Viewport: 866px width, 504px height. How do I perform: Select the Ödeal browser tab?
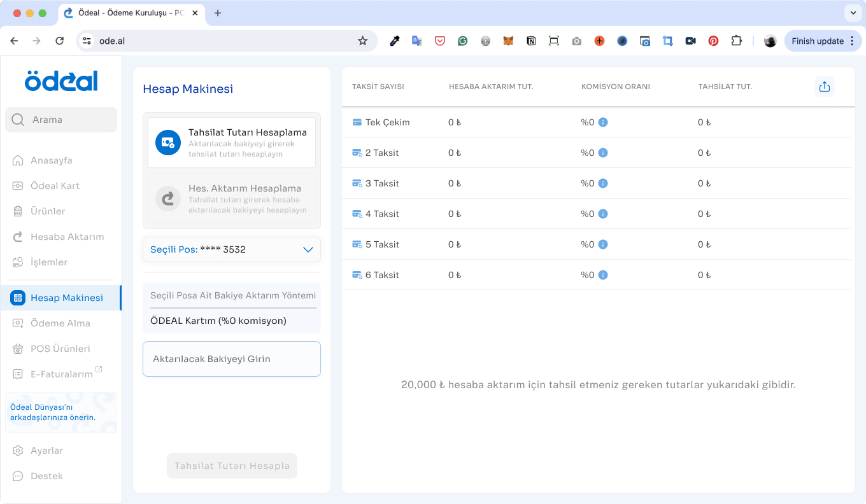(132, 13)
